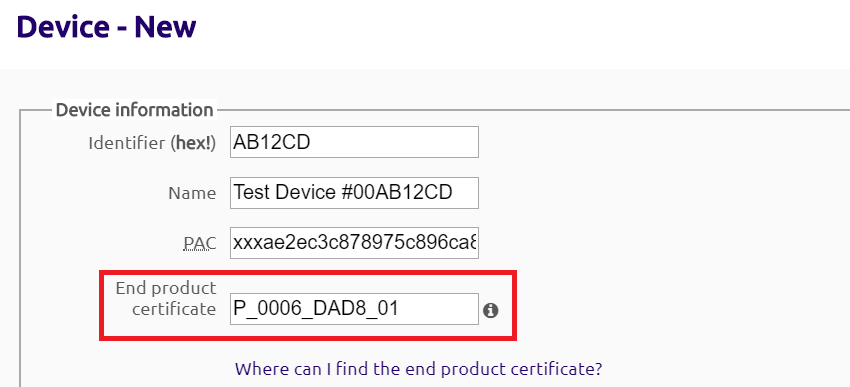The height and width of the screenshot is (387, 850).
Task: Click the word 'New' in the heading
Action: [165, 27]
